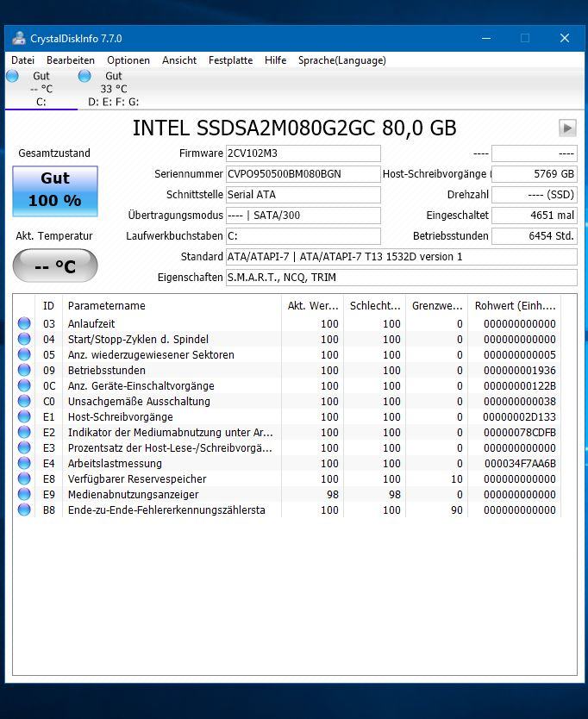Select drive C: status orb
This screenshot has height=719, width=588.
(12, 76)
